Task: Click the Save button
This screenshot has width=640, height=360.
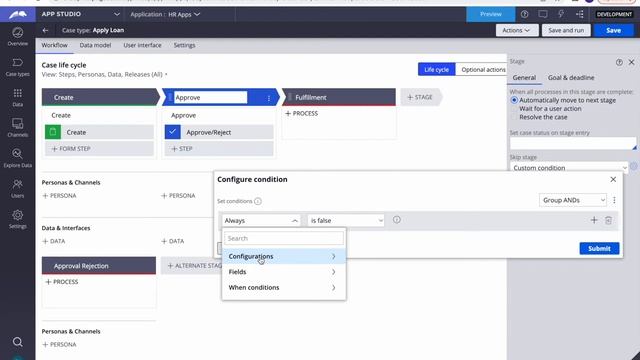Action: coord(613,30)
